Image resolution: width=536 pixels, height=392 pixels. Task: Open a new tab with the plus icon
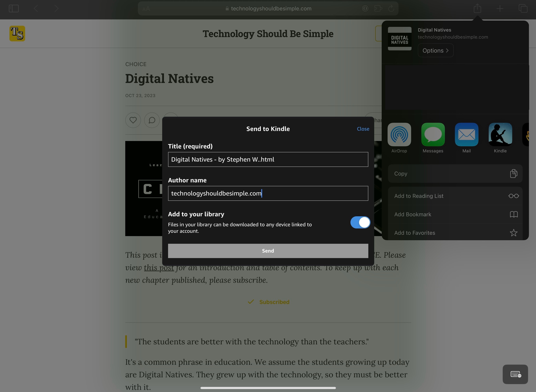click(x=500, y=9)
